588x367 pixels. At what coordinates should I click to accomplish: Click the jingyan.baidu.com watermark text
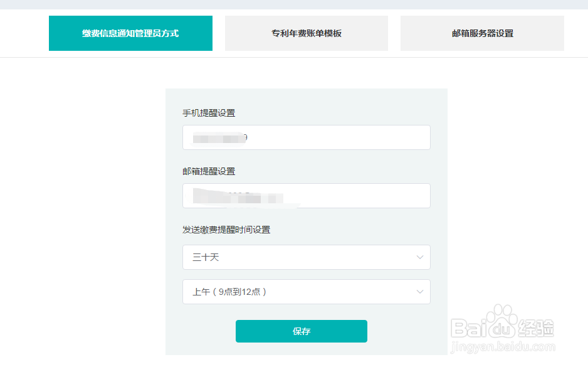503,347
